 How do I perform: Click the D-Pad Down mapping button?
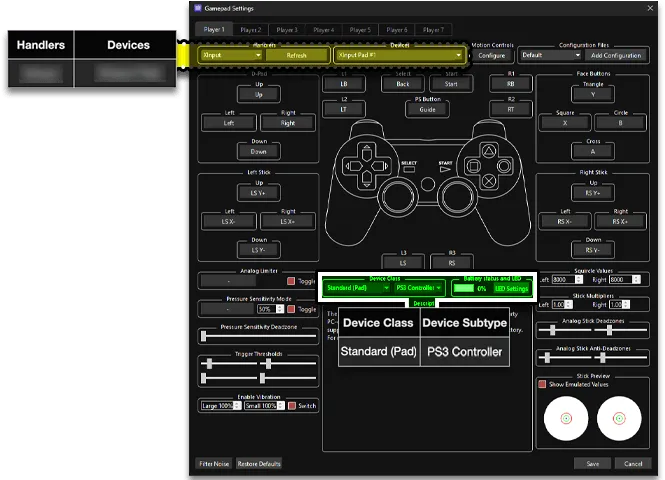click(259, 151)
